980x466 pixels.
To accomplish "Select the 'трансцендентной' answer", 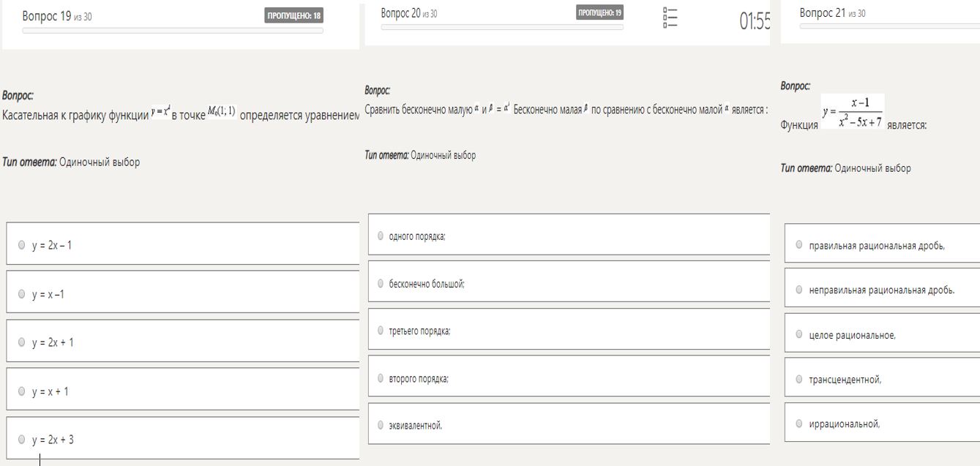I will (x=798, y=380).
